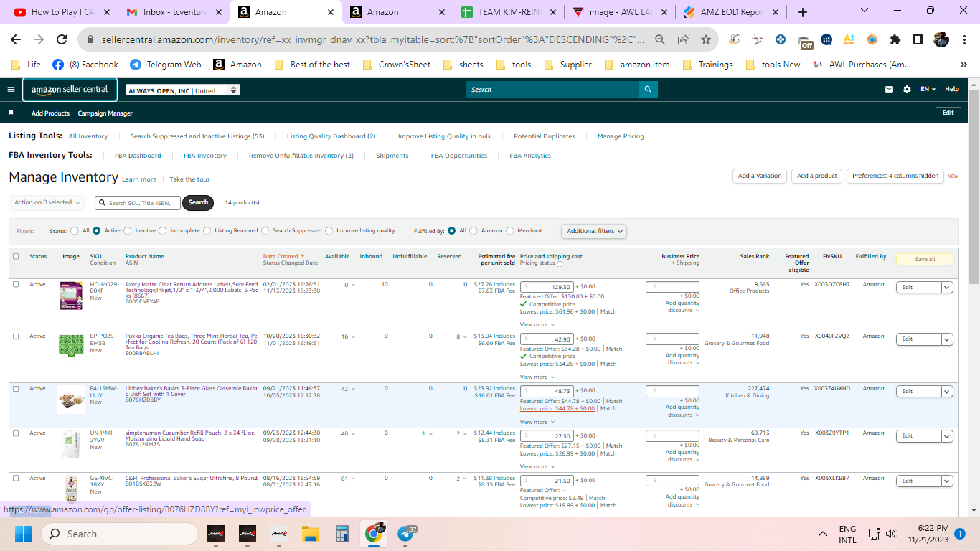Screen dimensions: 980x551
Task: Click the Chrome icon in the taskbar
Action: (x=373, y=533)
